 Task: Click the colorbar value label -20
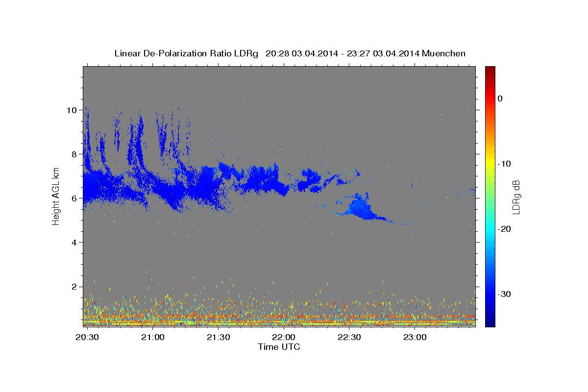505,229
